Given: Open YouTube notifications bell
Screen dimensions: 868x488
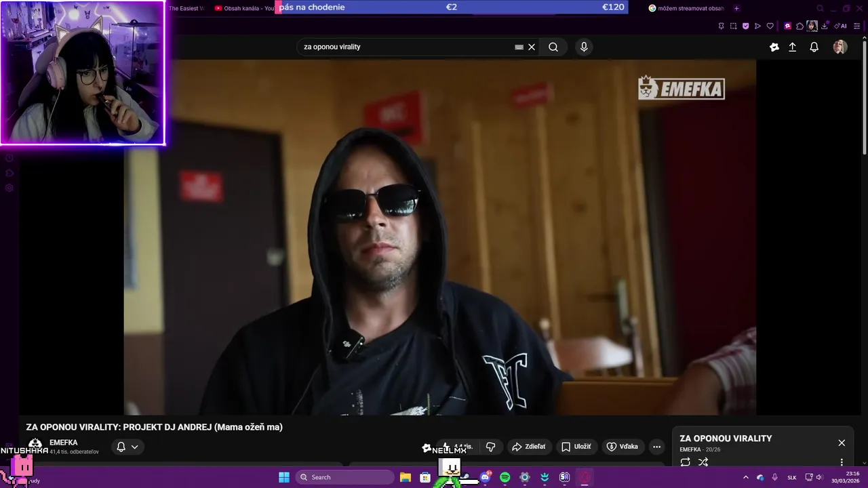Looking at the screenshot, I should (814, 47).
